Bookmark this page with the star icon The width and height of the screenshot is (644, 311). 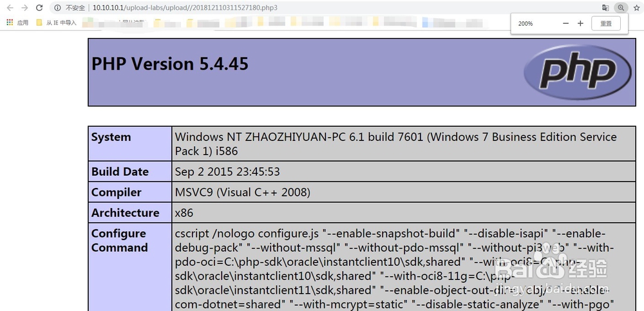coord(637,8)
